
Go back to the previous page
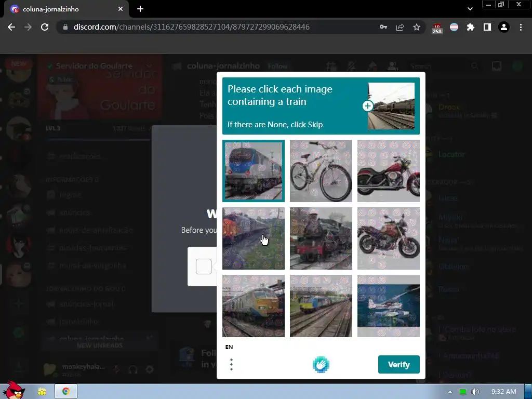tap(11, 27)
